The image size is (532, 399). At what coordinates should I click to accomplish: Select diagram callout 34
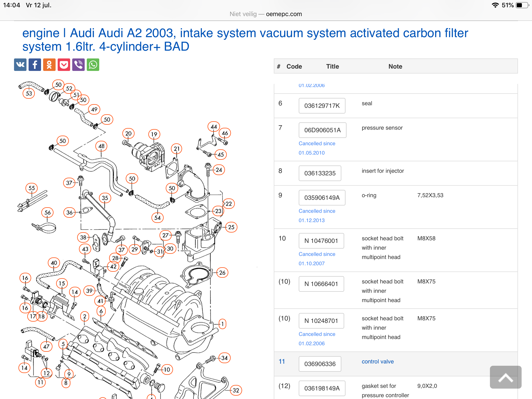pos(224,358)
